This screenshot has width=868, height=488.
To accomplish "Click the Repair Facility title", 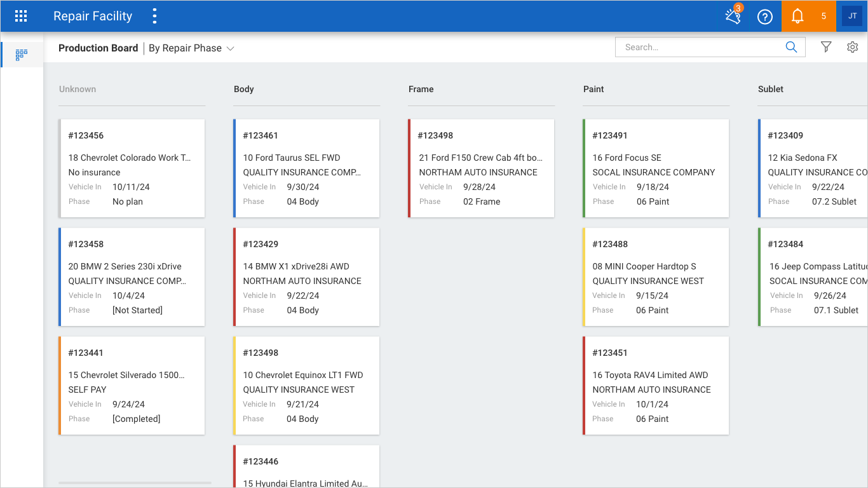I will [93, 17].
